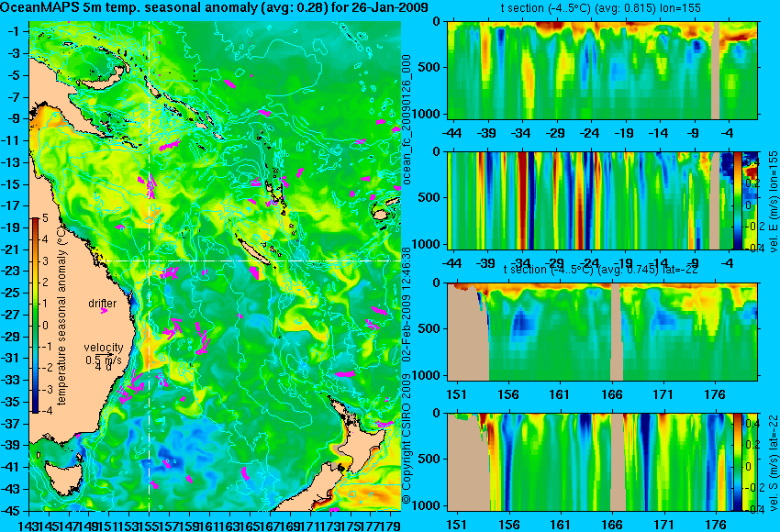
Task: Click the '02-Feb-2009 12:46:38' timestamp text
Action: [407, 305]
